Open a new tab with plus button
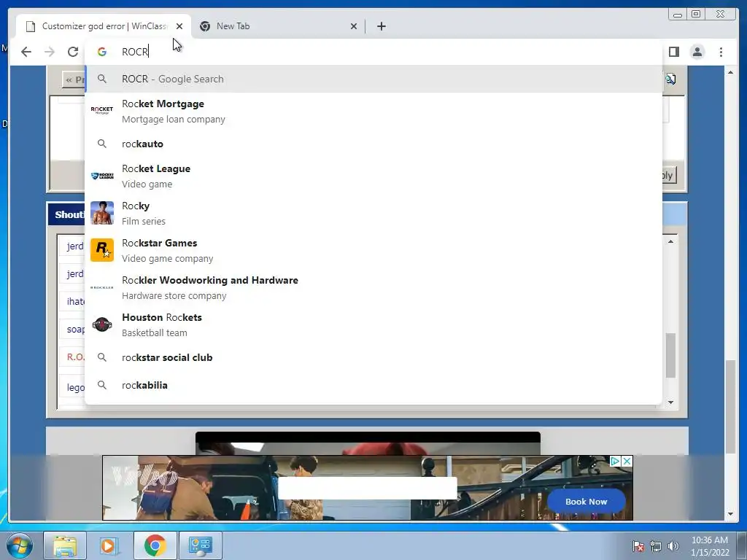This screenshot has height=560, width=747. [x=381, y=26]
